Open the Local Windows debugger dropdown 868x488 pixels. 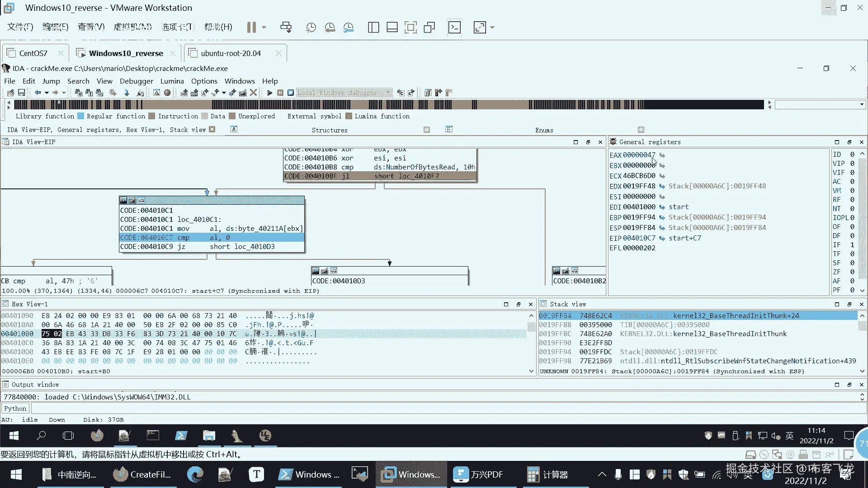388,93
